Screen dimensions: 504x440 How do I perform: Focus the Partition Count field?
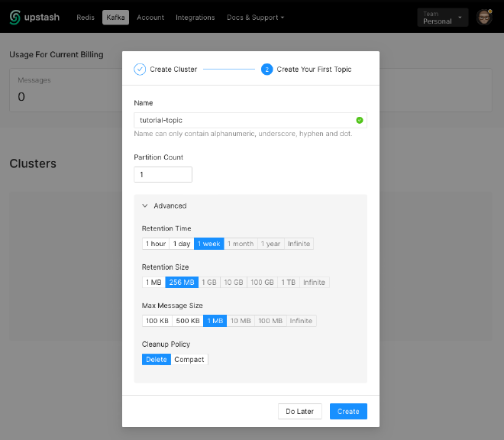[x=163, y=175]
